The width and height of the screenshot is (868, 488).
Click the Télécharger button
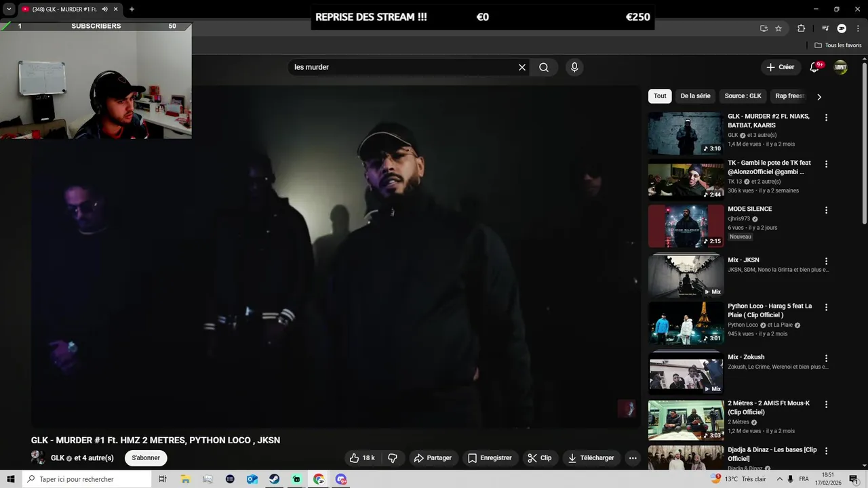tap(591, 458)
